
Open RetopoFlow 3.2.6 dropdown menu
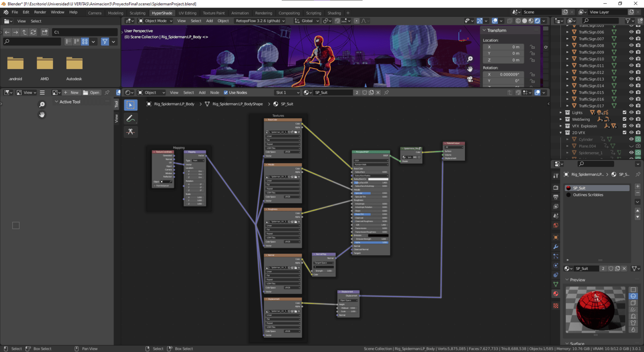(260, 21)
